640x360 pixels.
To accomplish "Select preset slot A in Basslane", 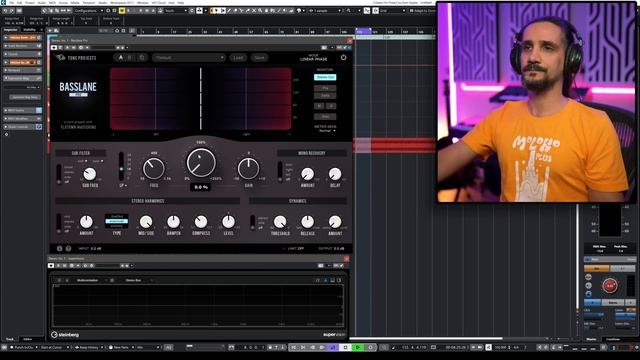I will [121, 58].
